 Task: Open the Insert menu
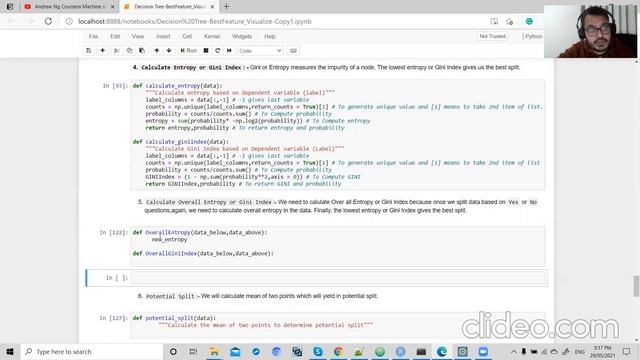point(163,36)
